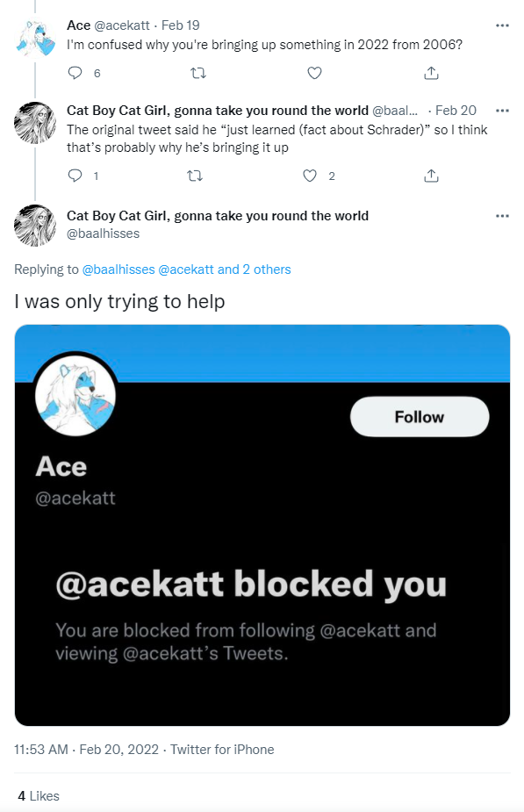Retweet Ace's confused tweet

[x=198, y=73]
